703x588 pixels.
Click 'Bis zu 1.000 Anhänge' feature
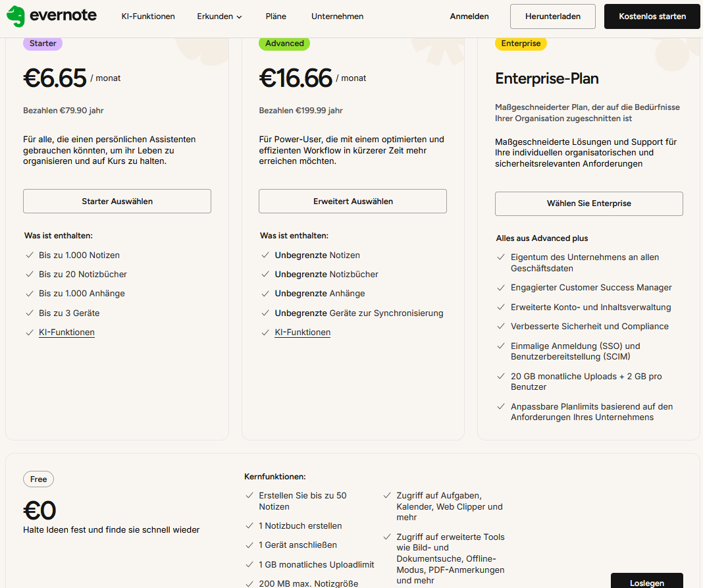click(x=82, y=293)
